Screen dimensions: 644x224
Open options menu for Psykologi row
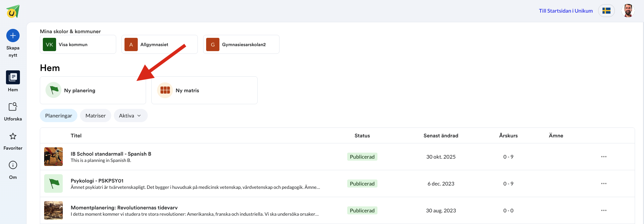tap(604, 184)
